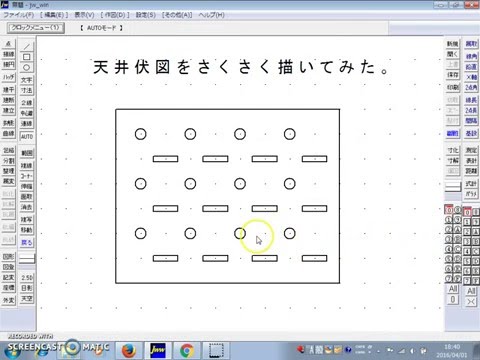Select the line (/) drawing tool
The height and width of the screenshot is (360, 480).
27,47
